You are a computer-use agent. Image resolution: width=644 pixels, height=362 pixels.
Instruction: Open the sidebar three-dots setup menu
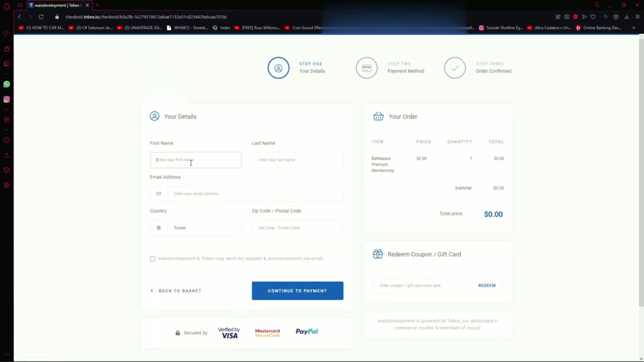(6, 355)
